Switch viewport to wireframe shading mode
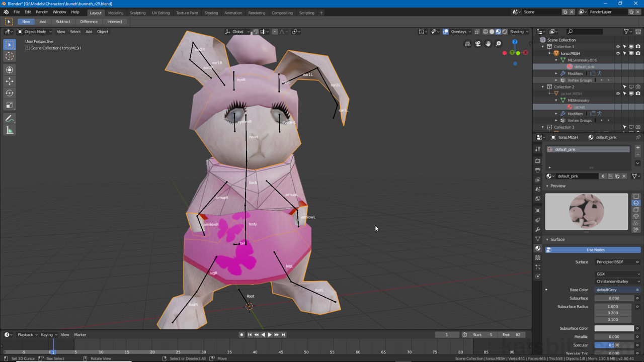The height and width of the screenshot is (362, 644). click(x=486, y=32)
